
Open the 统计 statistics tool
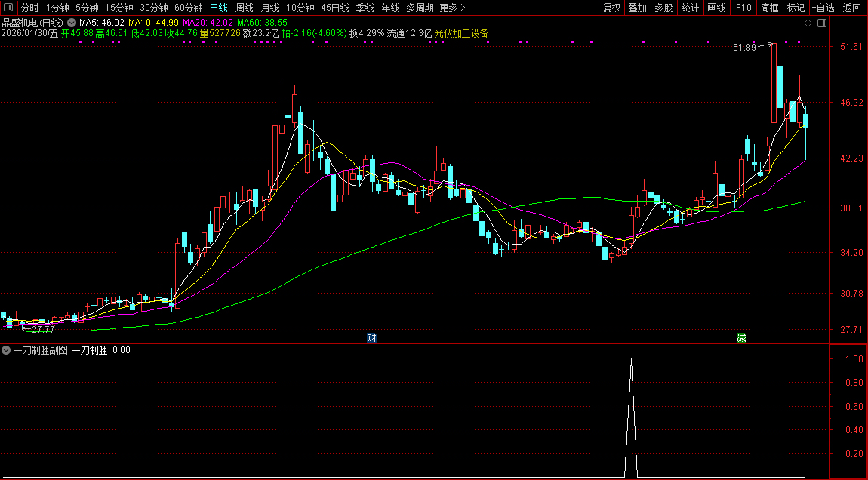click(x=690, y=8)
